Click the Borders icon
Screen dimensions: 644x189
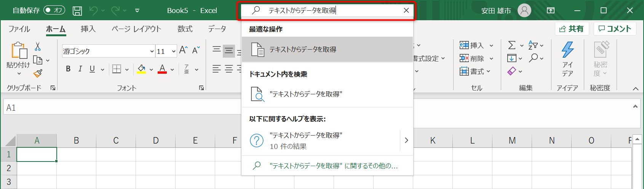tap(117, 69)
